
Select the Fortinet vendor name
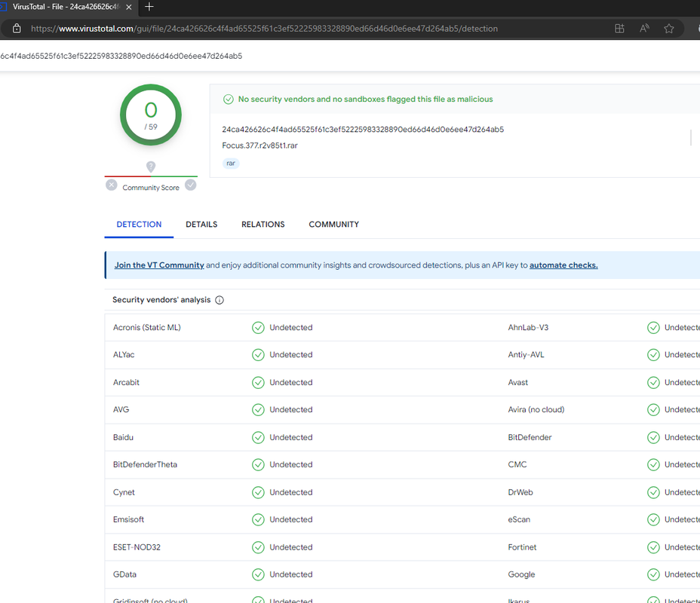(522, 547)
